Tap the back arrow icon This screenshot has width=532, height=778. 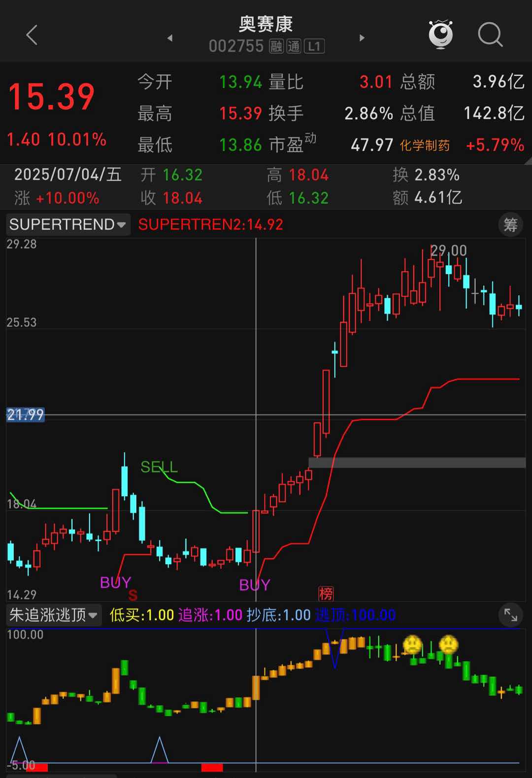point(32,35)
